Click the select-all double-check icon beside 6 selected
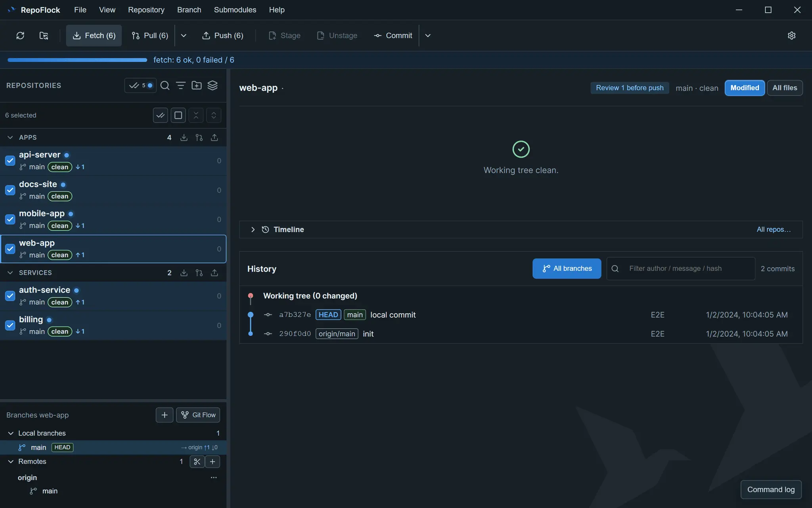 (x=160, y=115)
